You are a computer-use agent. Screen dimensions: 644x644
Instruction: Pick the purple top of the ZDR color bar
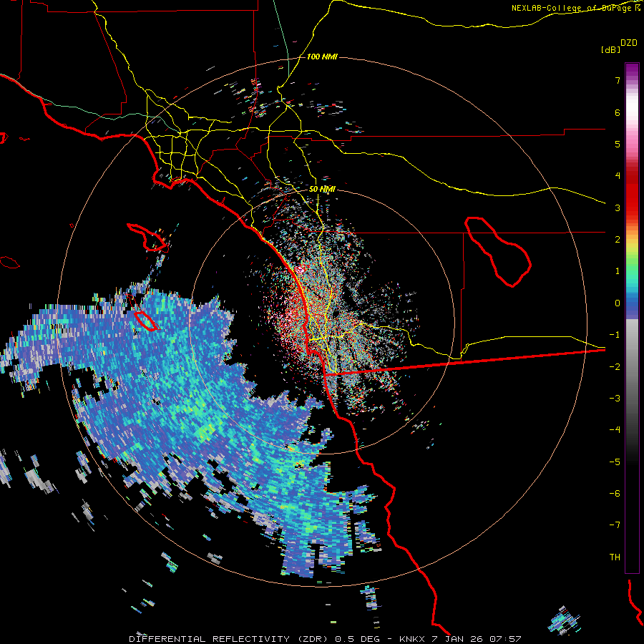pyautogui.click(x=632, y=70)
